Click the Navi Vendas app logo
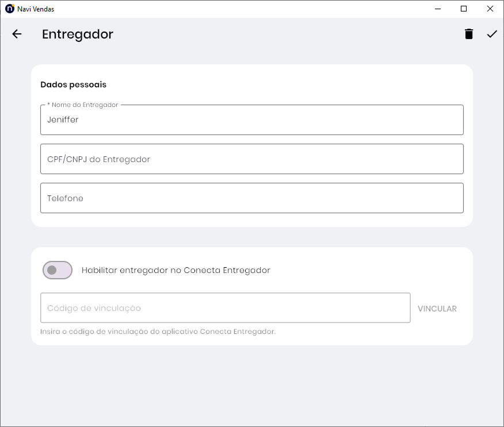 (9, 9)
